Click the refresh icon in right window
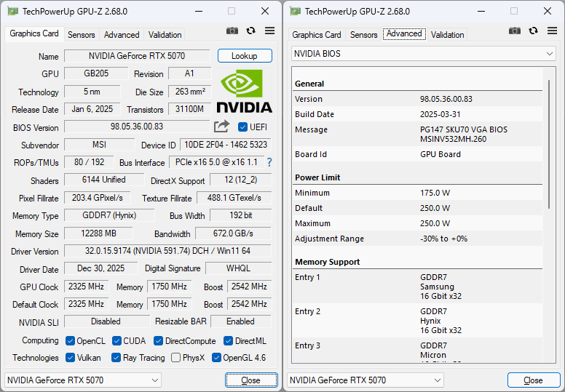The image size is (565, 392). 533,31
